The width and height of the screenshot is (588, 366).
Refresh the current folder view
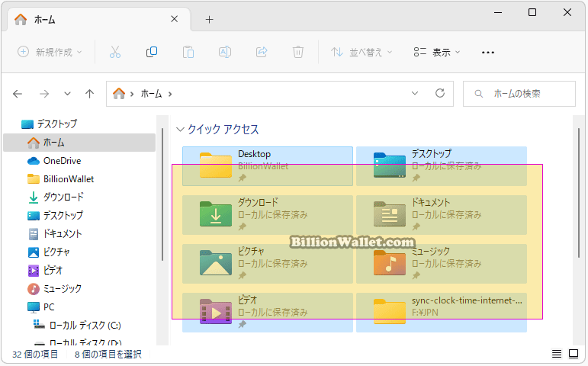(x=440, y=93)
